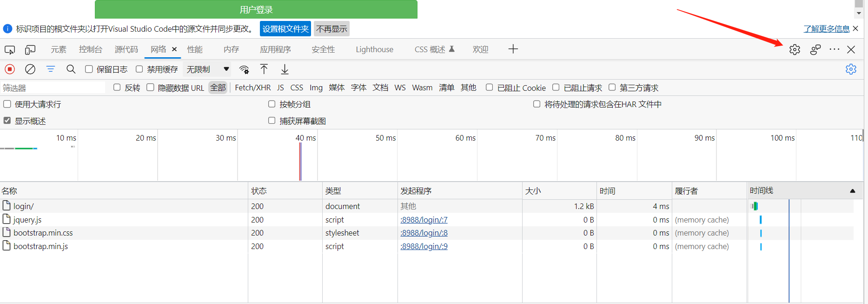Check the 反转 filter checkbox

pos(117,87)
